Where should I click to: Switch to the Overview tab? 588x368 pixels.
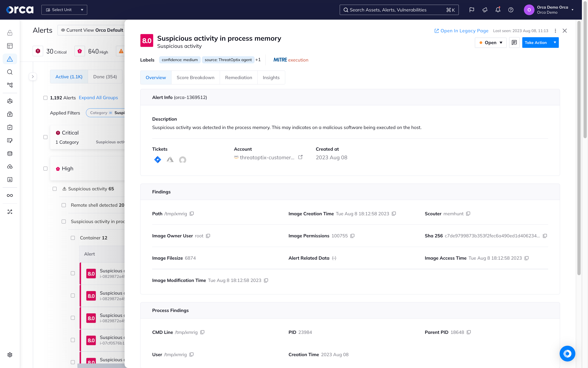(156, 77)
